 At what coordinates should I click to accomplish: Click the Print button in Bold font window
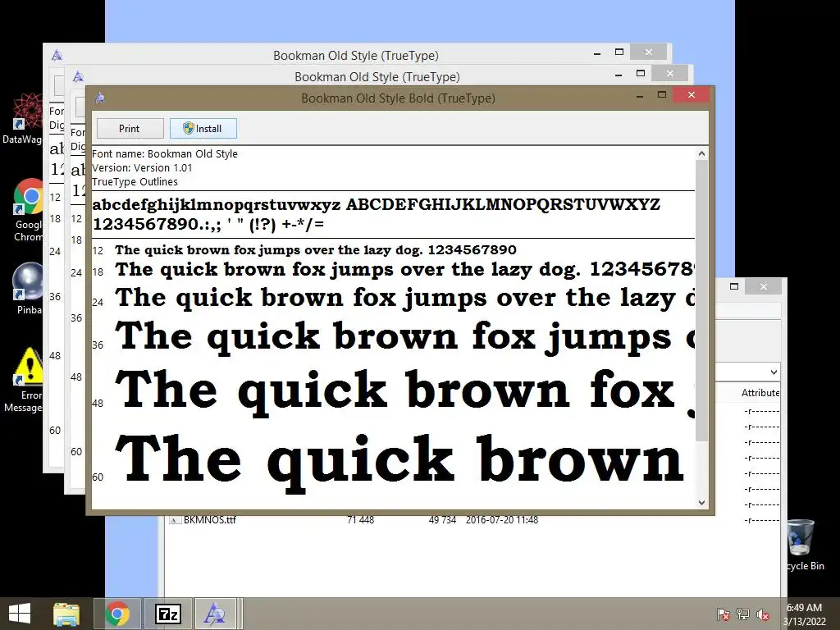click(x=130, y=129)
